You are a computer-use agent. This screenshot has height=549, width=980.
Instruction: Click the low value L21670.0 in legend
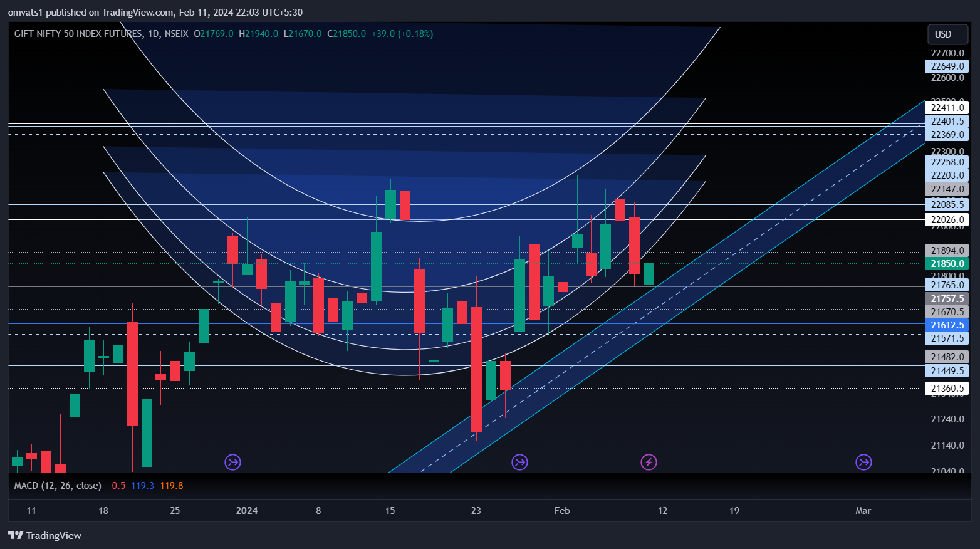[303, 34]
